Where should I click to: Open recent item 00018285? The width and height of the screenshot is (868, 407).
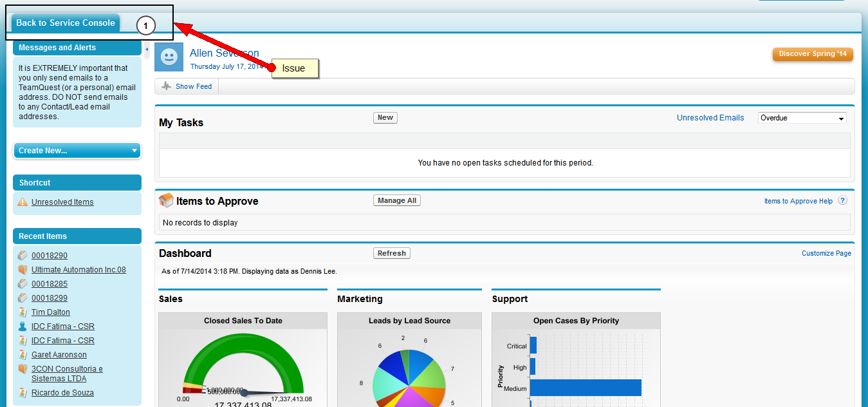coord(50,284)
